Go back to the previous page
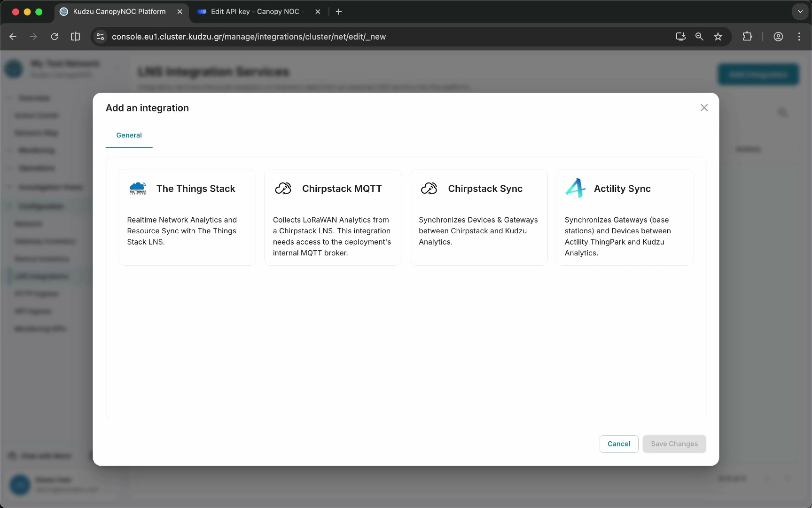 (13, 37)
